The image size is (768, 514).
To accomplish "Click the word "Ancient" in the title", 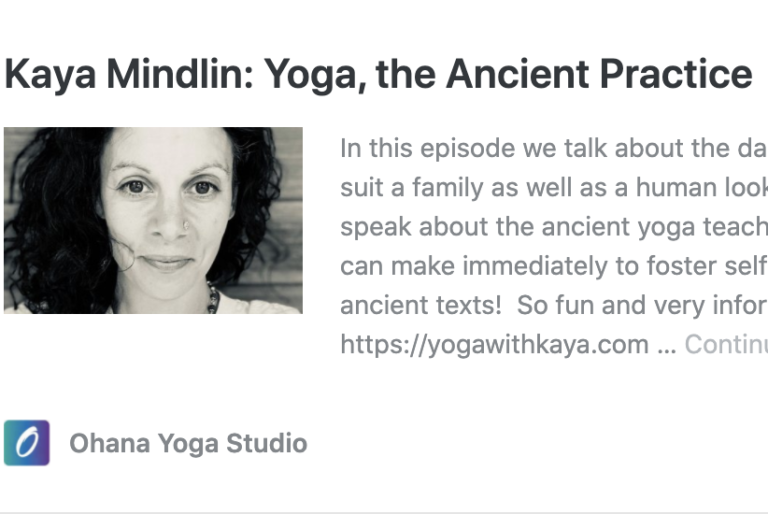I will pyautogui.click(x=517, y=74).
